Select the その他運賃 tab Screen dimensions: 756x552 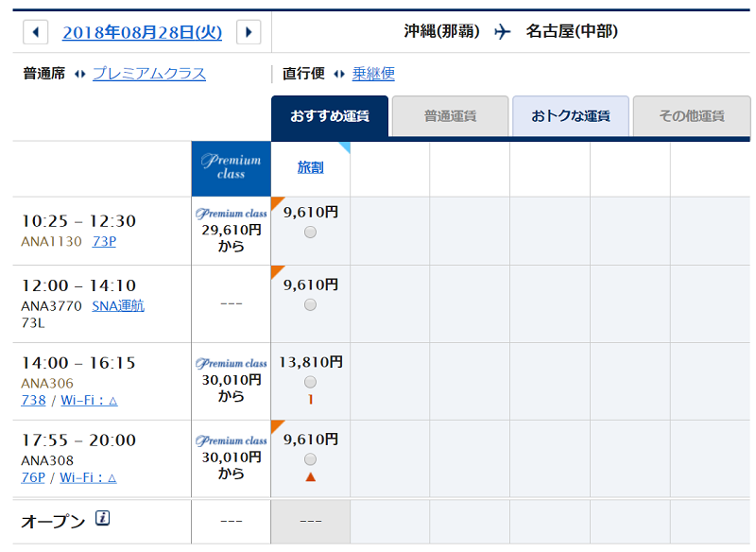(x=692, y=115)
